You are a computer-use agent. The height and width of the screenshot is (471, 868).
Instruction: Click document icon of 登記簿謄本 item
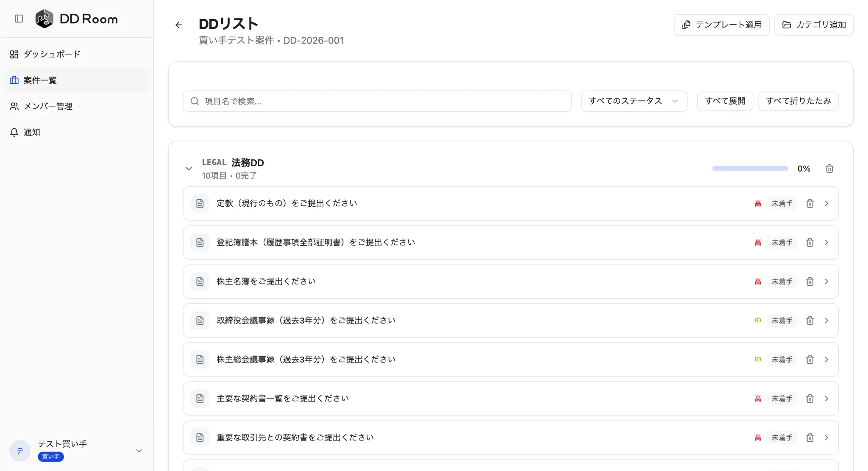(x=200, y=243)
